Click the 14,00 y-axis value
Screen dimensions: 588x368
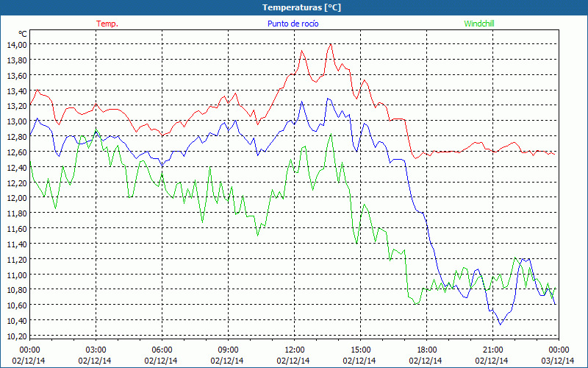(17, 45)
